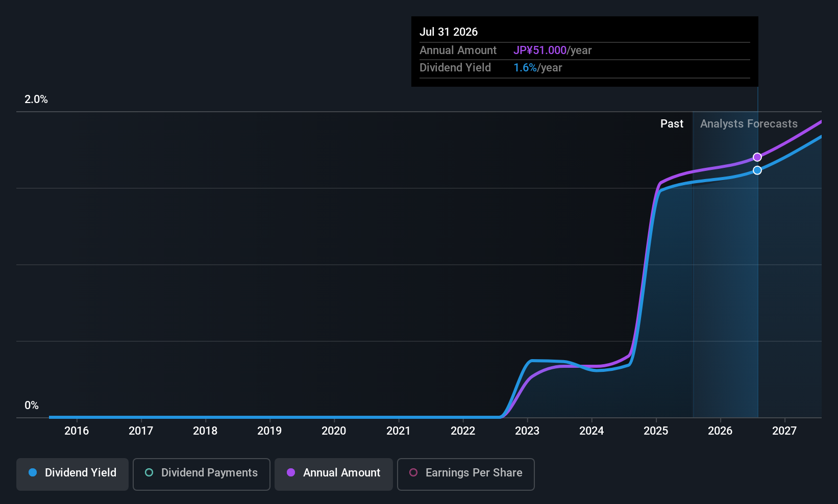
Task: Click the 2023 x-axis label
Action: [x=527, y=431]
